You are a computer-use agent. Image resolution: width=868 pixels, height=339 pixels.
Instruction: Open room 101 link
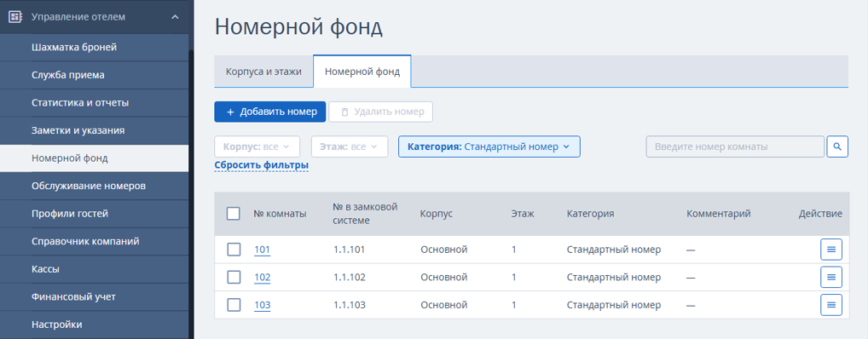[263, 250]
